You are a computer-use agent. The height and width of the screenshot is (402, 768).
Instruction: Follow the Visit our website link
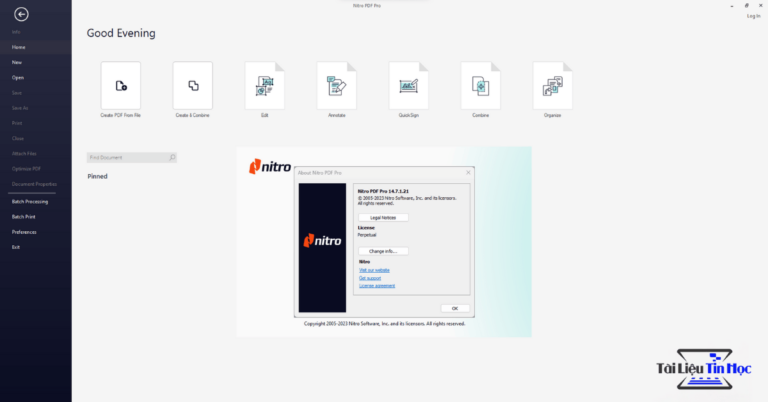click(374, 270)
